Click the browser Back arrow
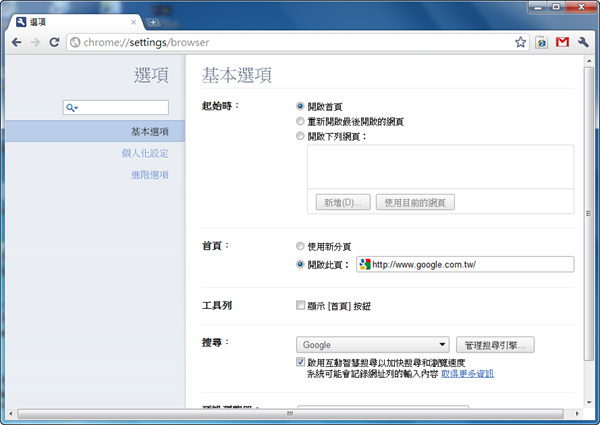Image resolution: width=600 pixels, height=425 pixels. click(16, 42)
